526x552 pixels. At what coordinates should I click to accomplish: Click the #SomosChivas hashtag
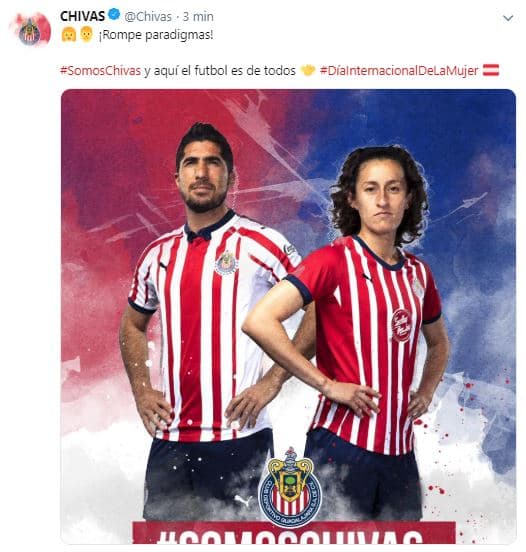click(x=101, y=70)
